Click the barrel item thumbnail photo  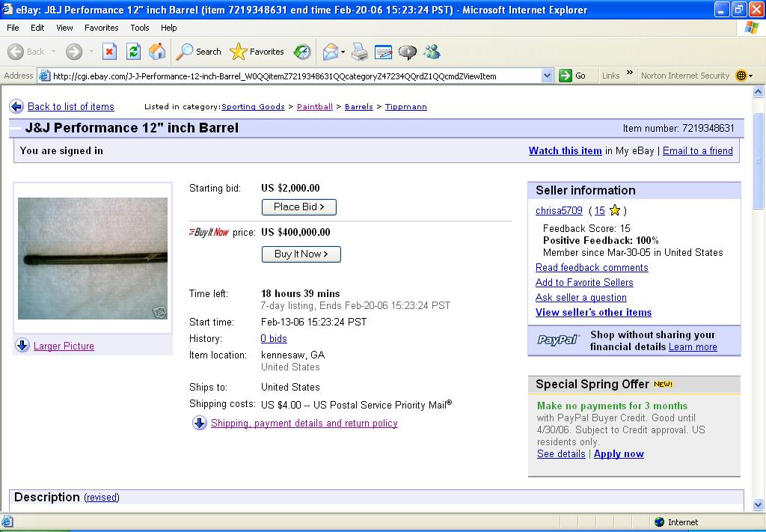93,258
